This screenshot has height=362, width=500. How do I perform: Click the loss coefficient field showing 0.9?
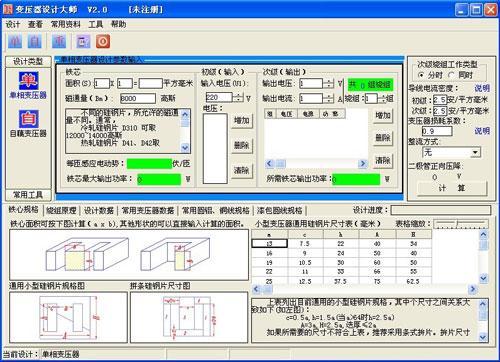[437, 131]
